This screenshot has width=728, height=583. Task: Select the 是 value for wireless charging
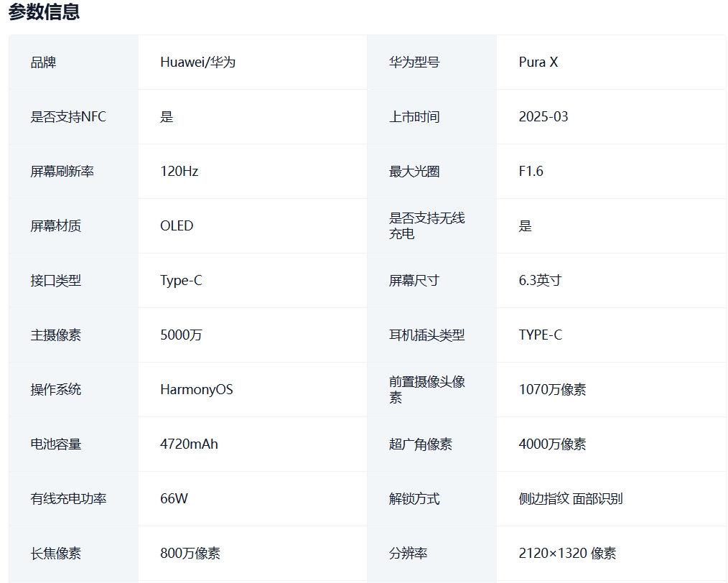525,225
